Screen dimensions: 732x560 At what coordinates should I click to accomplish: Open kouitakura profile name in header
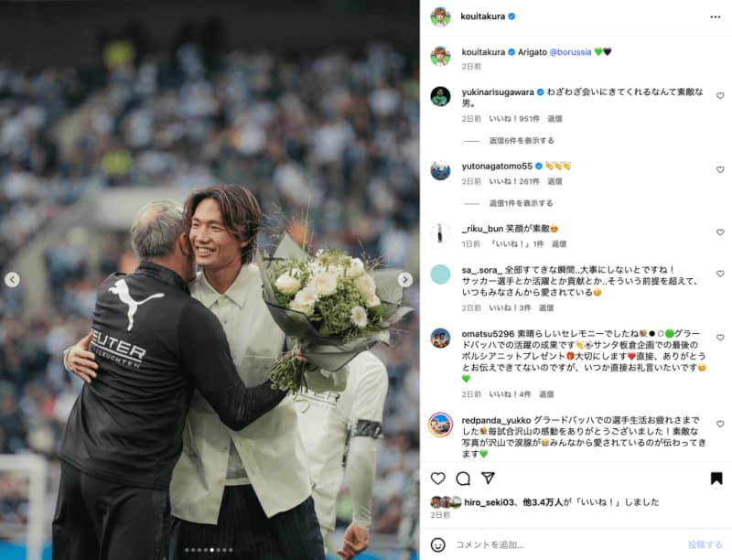[483, 16]
